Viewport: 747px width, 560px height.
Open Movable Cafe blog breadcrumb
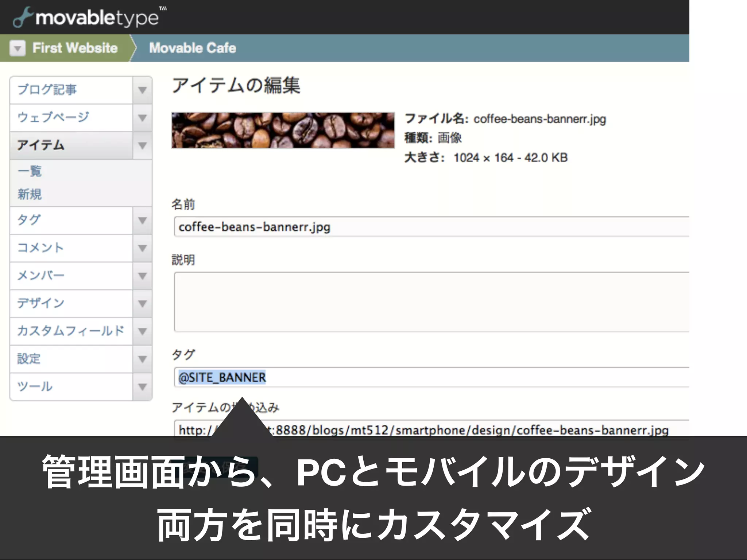193,48
